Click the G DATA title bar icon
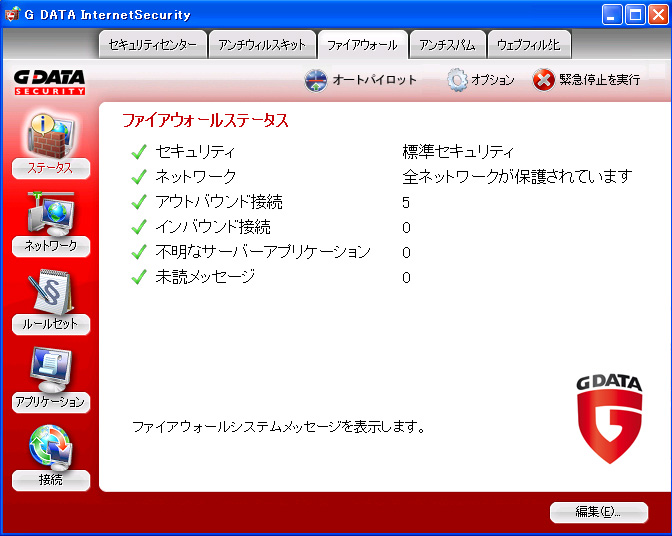672x536 pixels. (x=12, y=14)
